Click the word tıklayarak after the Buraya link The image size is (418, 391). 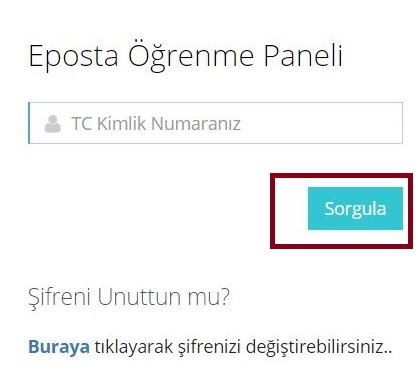point(134,347)
